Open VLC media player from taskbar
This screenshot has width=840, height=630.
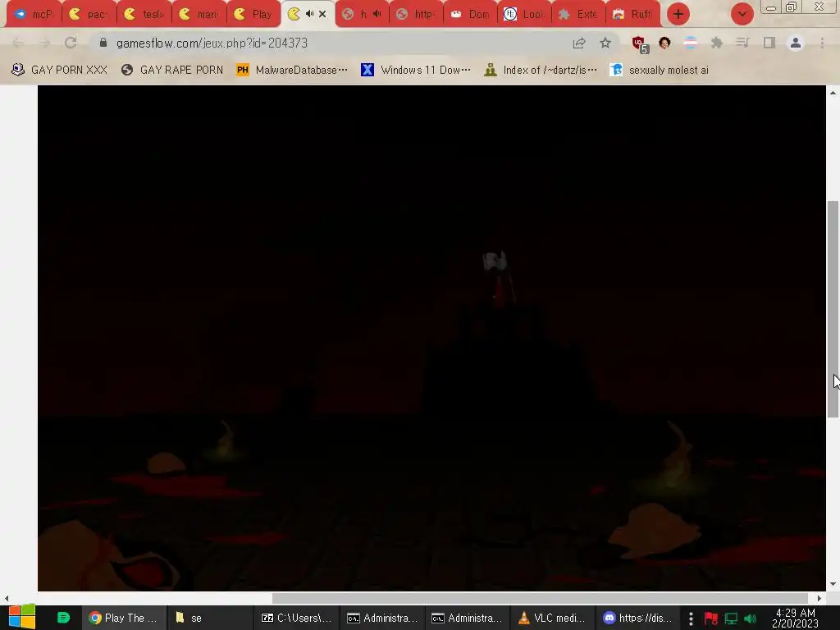pos(552,618)
